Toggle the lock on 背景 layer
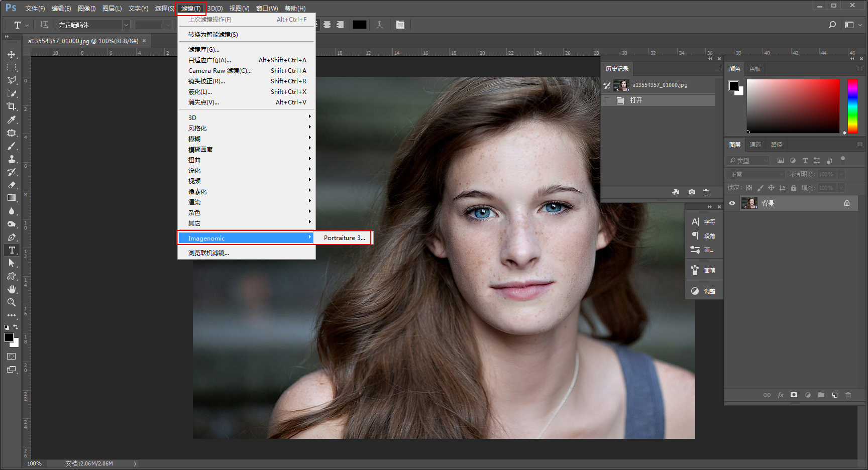Viewport: 868px width, 470px height. (847, 203)
